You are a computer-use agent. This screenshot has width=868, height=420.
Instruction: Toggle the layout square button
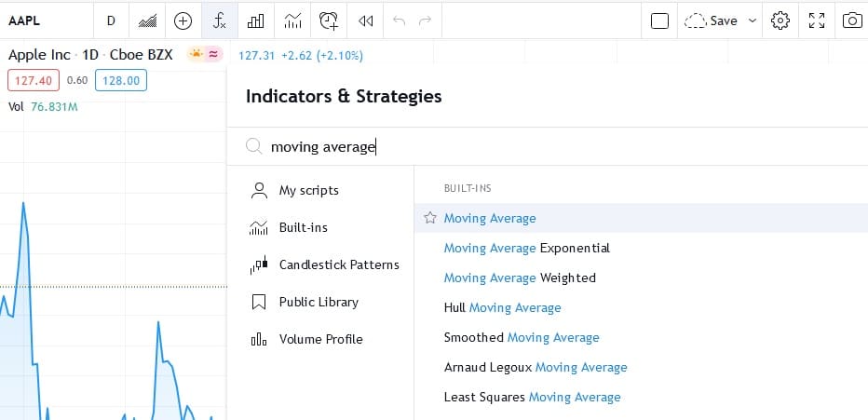pos(659,20)
